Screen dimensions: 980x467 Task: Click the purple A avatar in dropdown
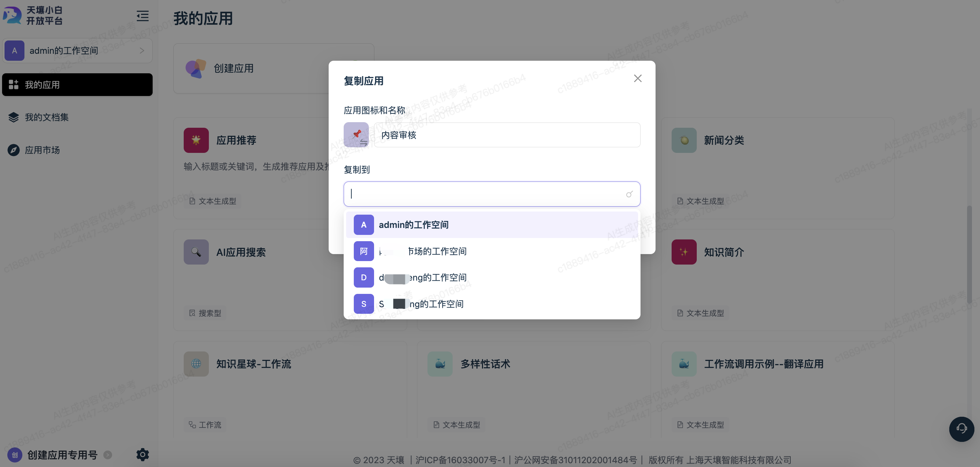(364, 225)
